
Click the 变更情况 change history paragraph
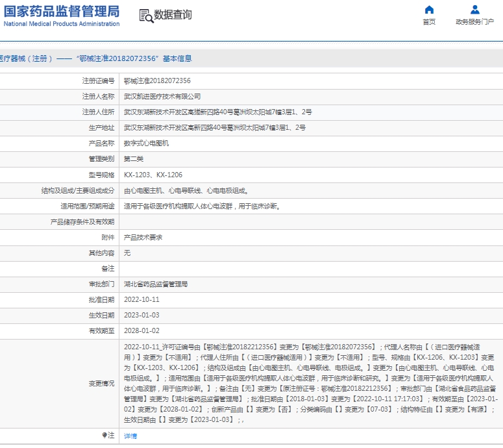click(x=311, y=384)
